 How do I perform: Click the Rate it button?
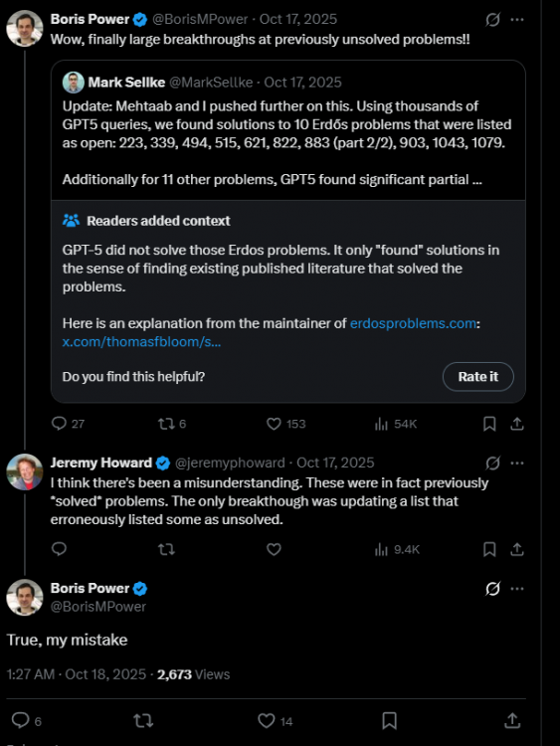click(478, 377)
